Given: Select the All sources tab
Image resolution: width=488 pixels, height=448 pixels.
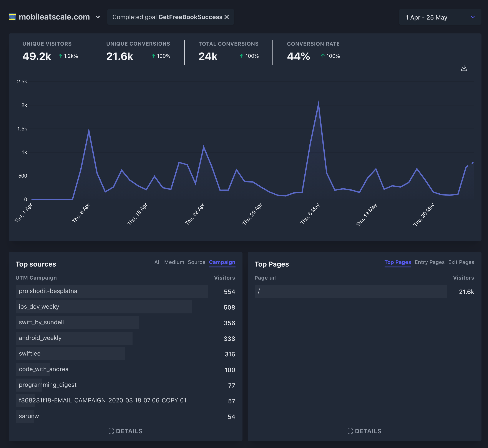Looking at the screenshot, I should [157, 262].
